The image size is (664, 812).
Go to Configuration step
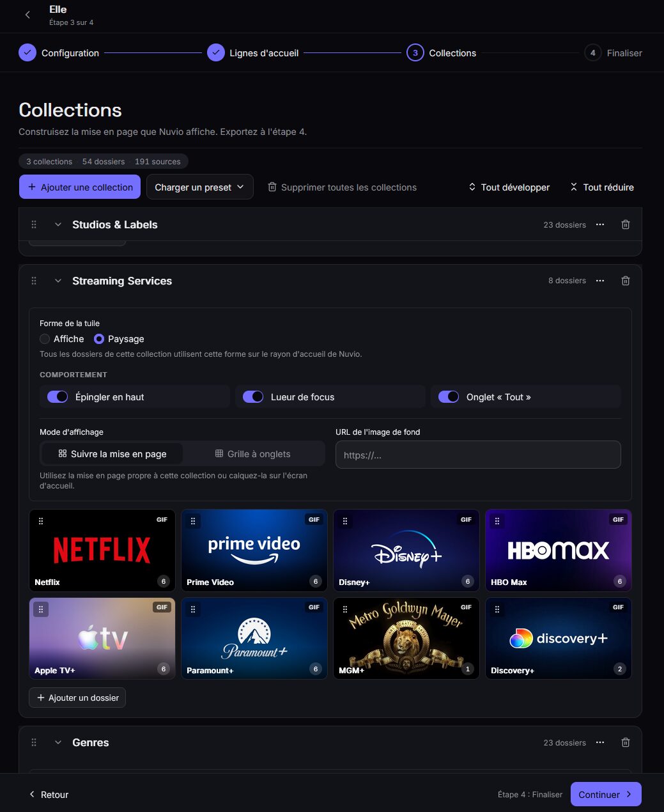[59, 53]
